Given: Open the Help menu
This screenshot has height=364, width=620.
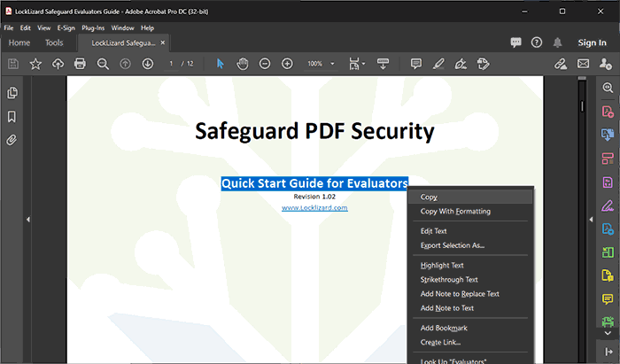Looking at the screenshot, I should tap(147, 28).
